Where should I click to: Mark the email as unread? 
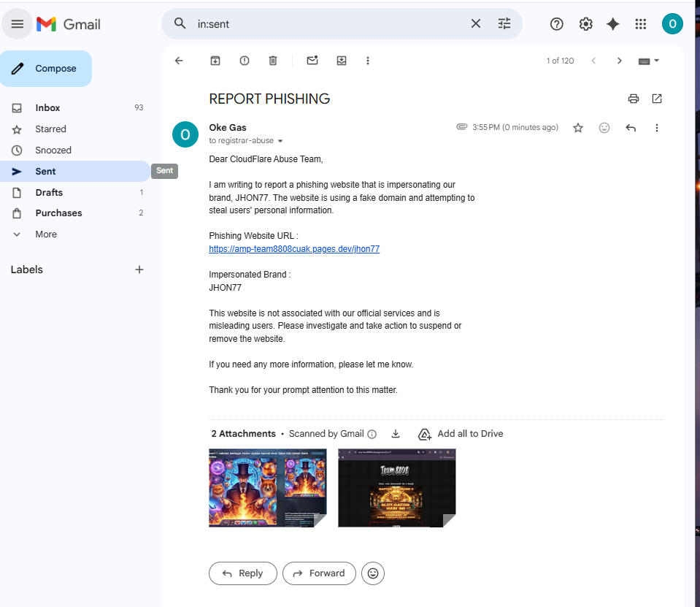point(312,61)
